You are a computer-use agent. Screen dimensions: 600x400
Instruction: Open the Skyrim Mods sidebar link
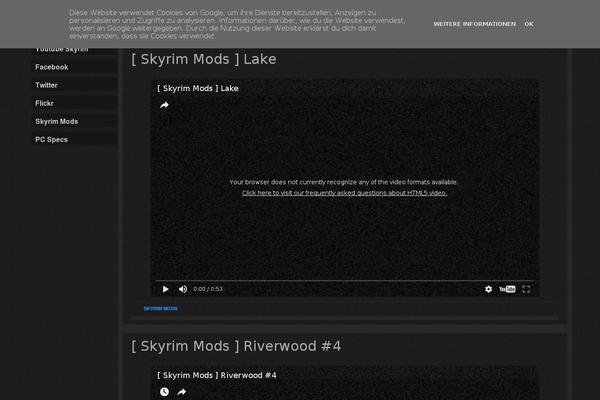click(74, 121)
